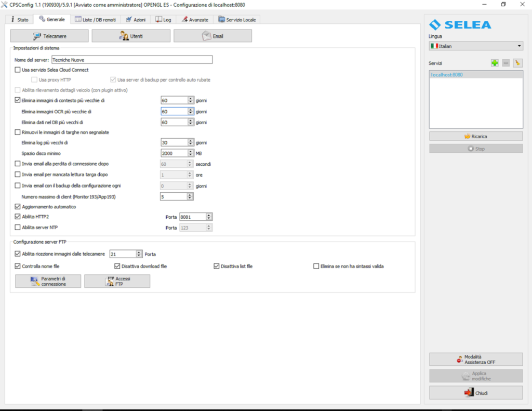Click stepper arrows for Elimina log days
Image resolution: width=532 pixels, height=411 pixels.
coord(191,142)
